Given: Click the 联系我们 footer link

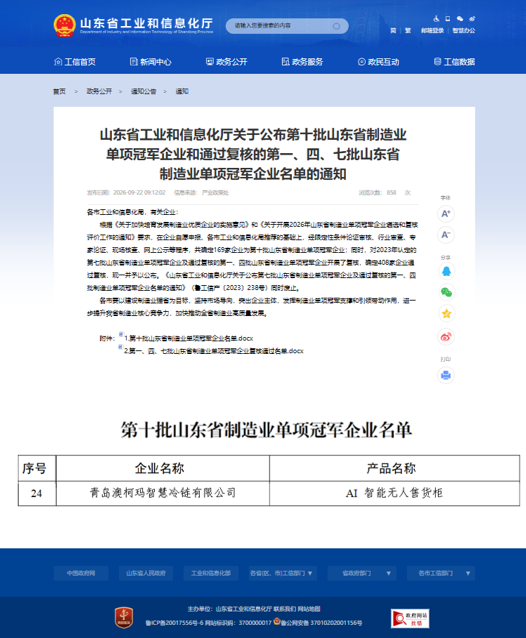Looking at the screenshot, I should pos(284,609).
